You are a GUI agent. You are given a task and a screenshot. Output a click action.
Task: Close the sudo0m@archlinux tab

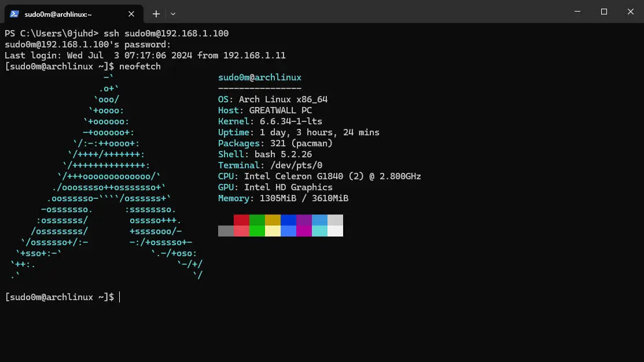[x=131, y=14]
